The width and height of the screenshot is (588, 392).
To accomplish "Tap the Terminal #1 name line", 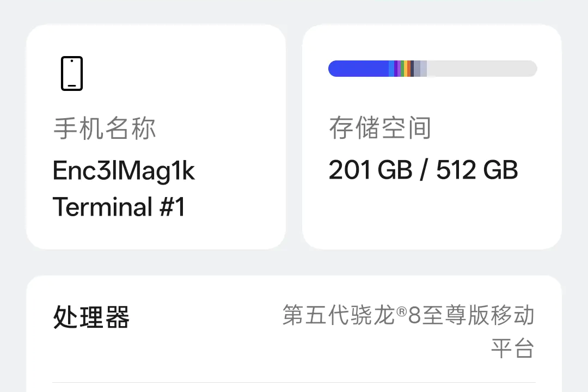I will [119, 207].
